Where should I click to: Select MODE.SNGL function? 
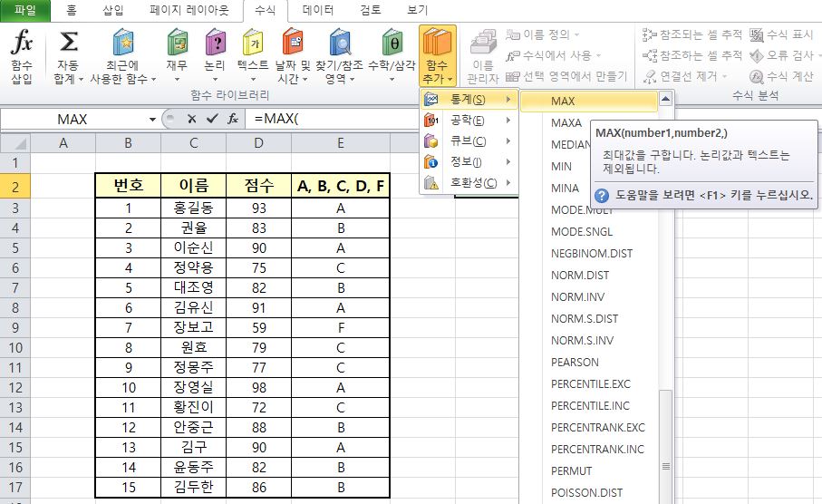tap(581, 231)
